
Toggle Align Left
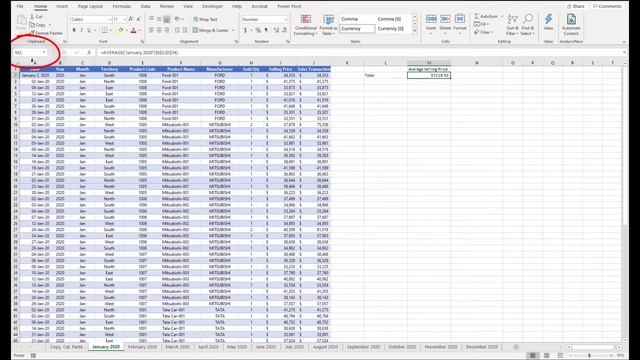(151, 30)
